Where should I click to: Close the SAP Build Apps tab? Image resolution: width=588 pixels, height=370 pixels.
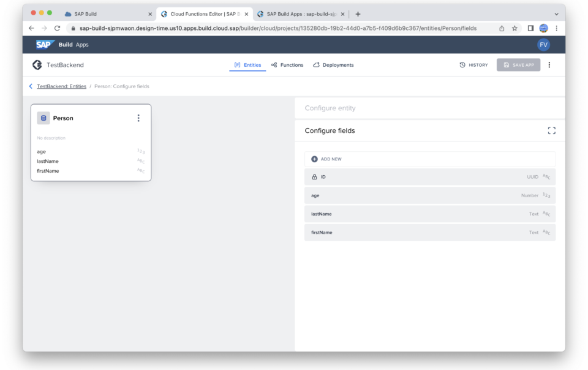click(x=342, y=14)
